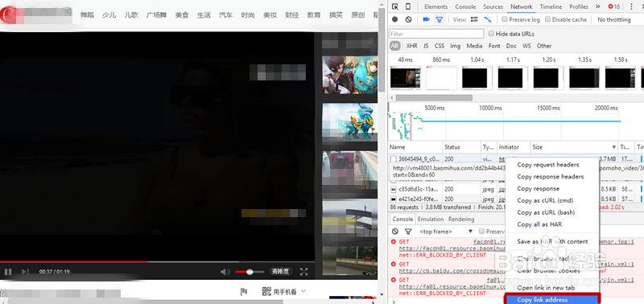644x304 pixels.
Task: Open the console drawer filter funnel
Action: tap(408, 232)
